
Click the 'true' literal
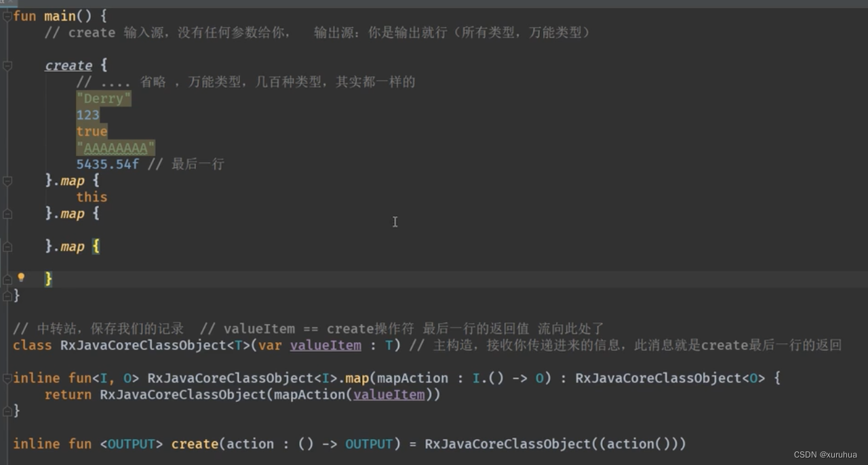pos(92,132)
